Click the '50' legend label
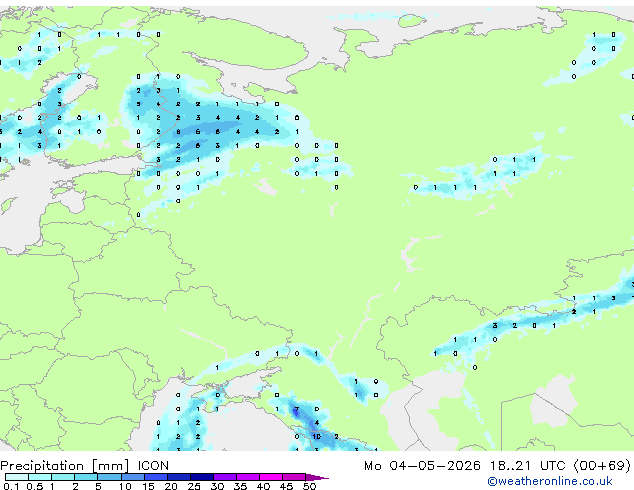 (309, 486)
